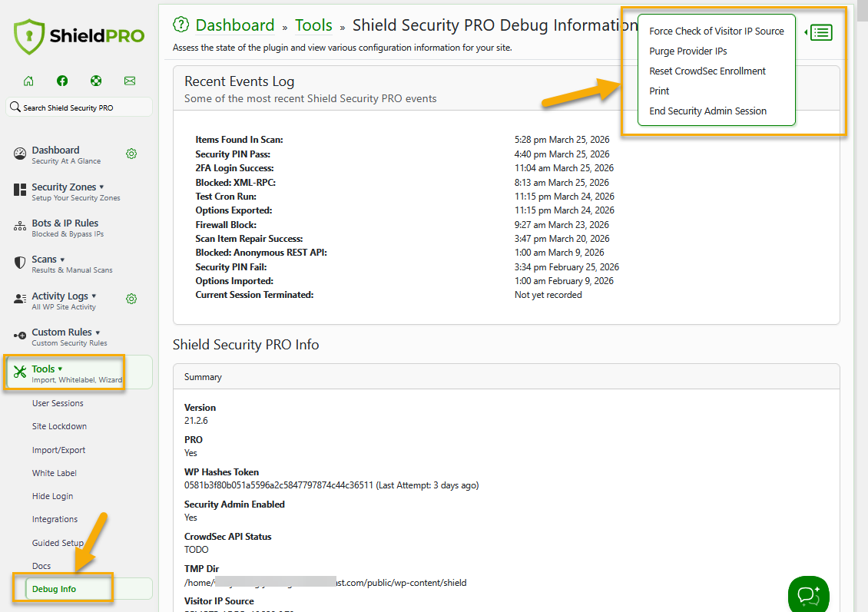Screen dimensions: 868x612
Task: Click the search magnifier icon
Action: coord(15,107)
